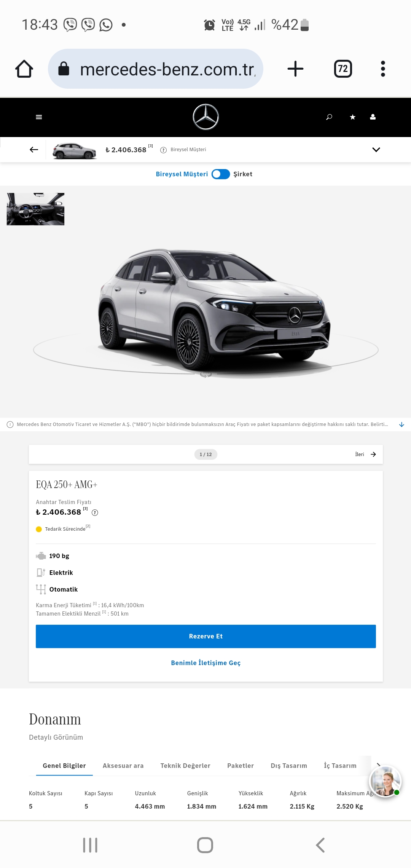Toggle Bireysel Müşteri / Şirket switch
This screenshot has height=868, width=411.
(221, 174)
